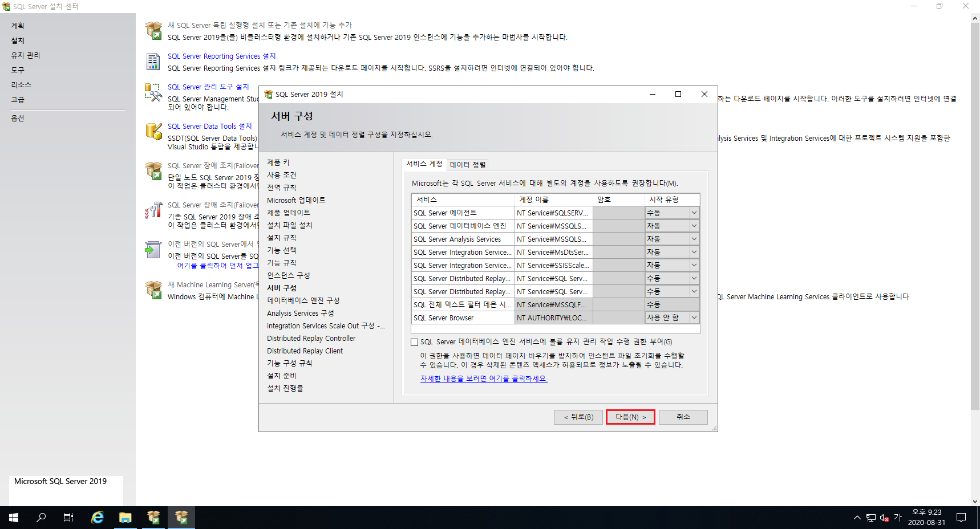This screenshot has height=529, width=980.
Task: Click the password cell for SQL Server 데이터베이스 엔진
Action: click(619, 226)
